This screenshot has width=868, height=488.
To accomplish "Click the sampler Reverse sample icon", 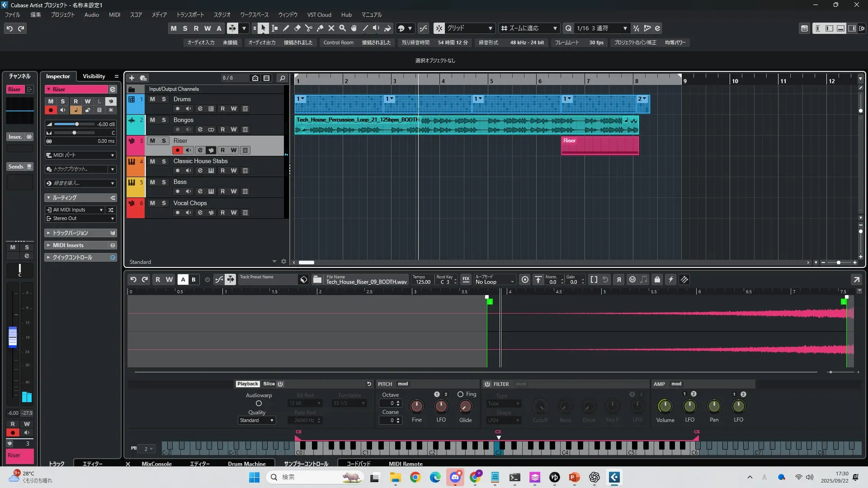I will 619,280.
